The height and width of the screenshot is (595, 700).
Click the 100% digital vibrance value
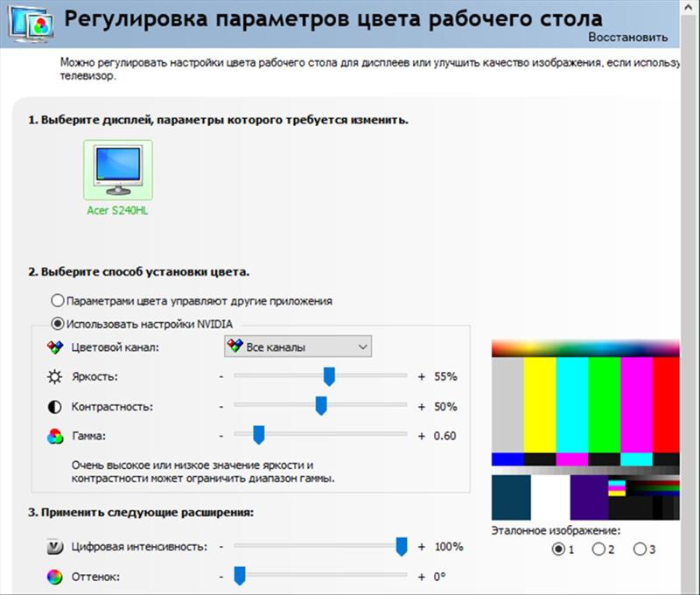coord(449,547)
